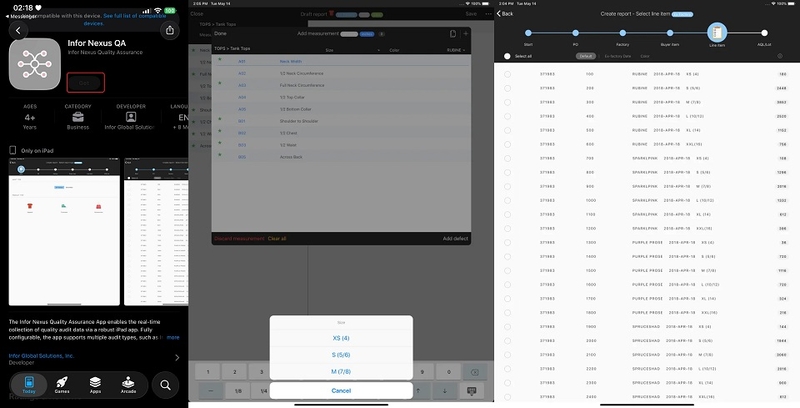The width and height of the screenshot is (800, 408).
Task: View the second app preview screenshot thumbnail
Action: click(x=156, y=232)
